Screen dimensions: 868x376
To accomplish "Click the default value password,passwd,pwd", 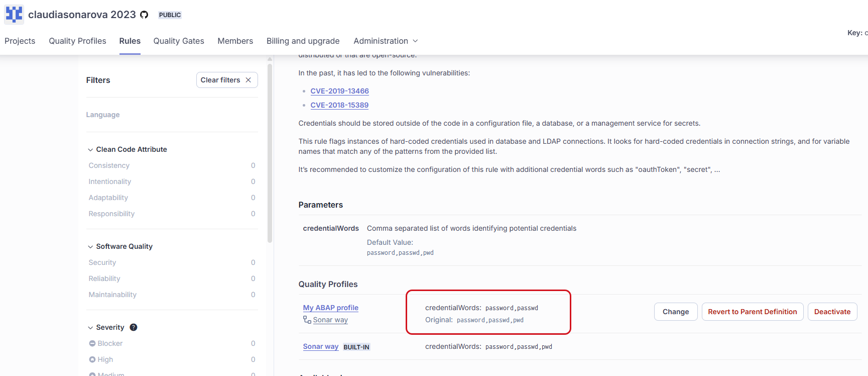I will point(400,253).
